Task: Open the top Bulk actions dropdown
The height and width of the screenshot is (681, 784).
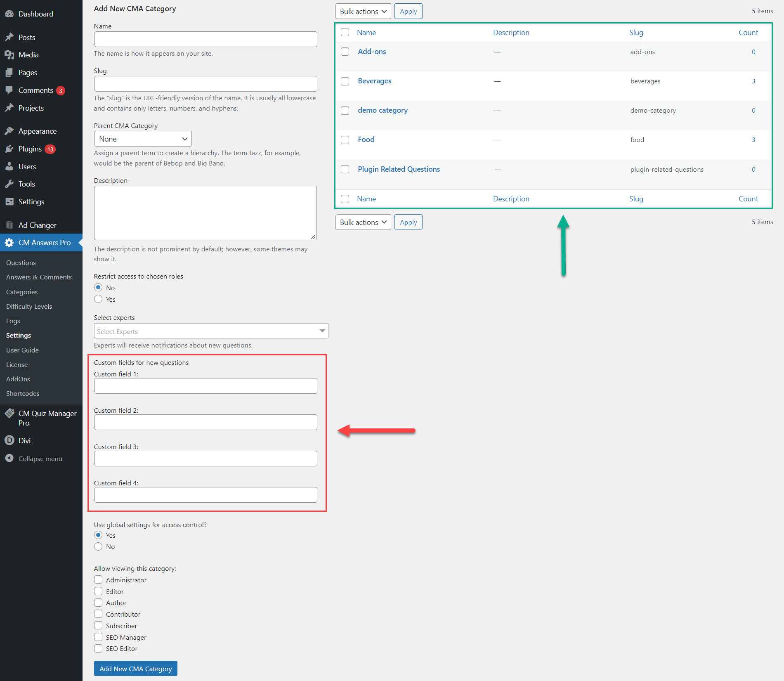Action: click(363, 11)
